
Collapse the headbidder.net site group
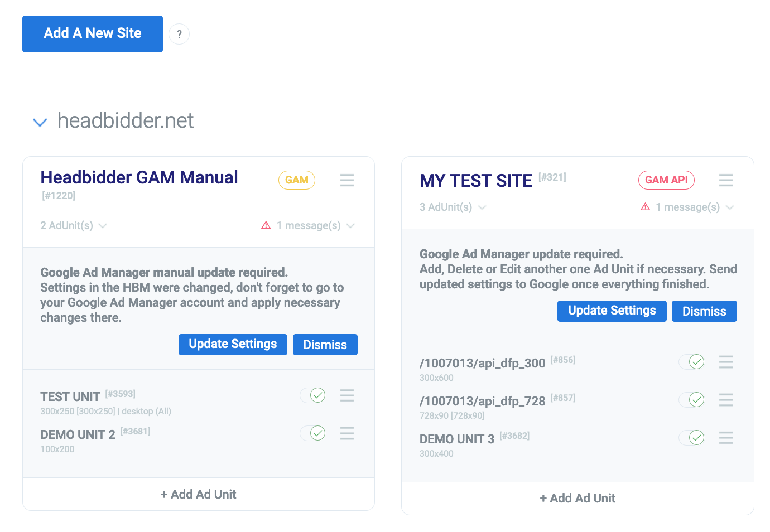point(40,122)
